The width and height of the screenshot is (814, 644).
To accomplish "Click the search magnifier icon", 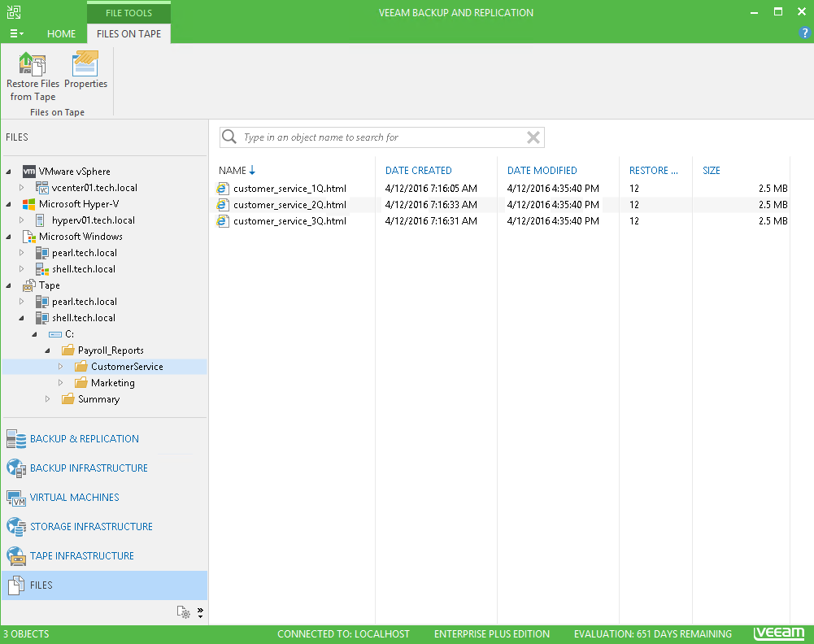I will pos(229,137).
